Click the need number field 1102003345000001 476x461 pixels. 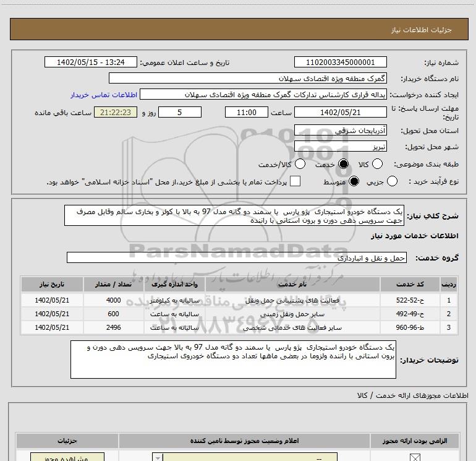coord(340,62)
